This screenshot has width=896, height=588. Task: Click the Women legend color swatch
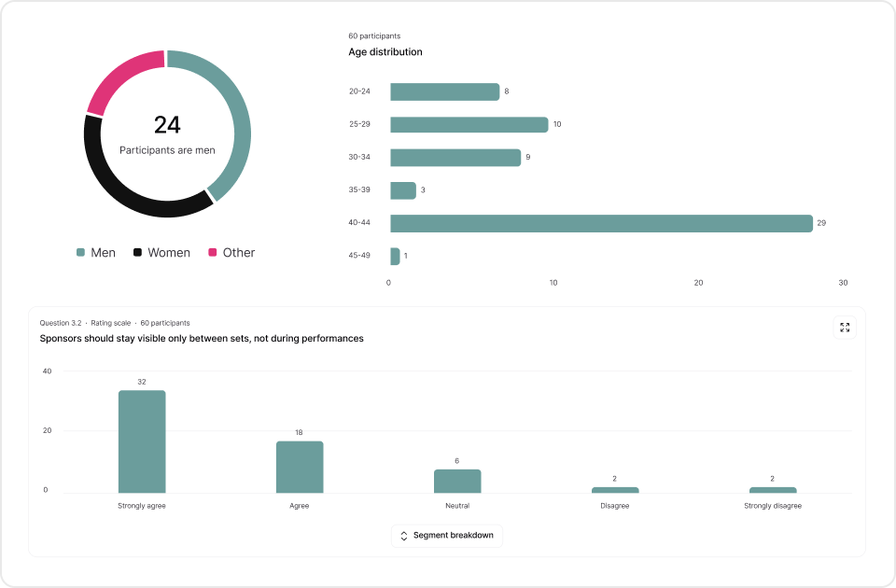(138, 253)
